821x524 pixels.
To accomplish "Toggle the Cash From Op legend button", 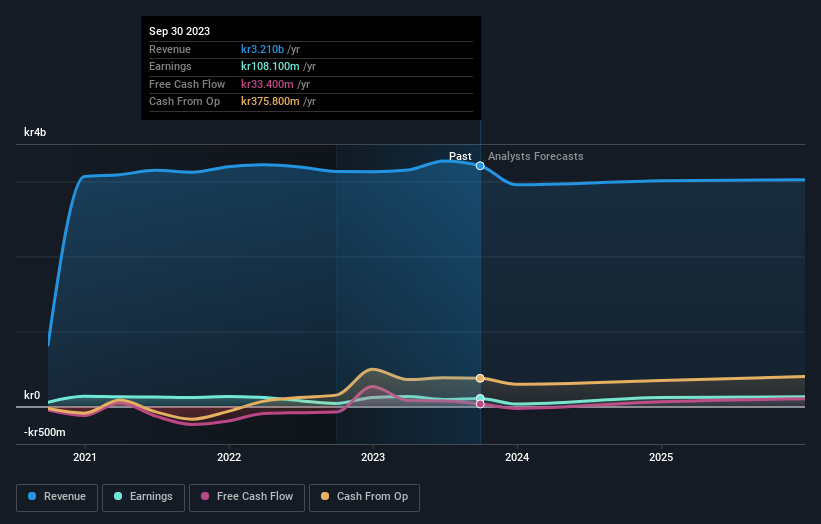I will (364, 497).
